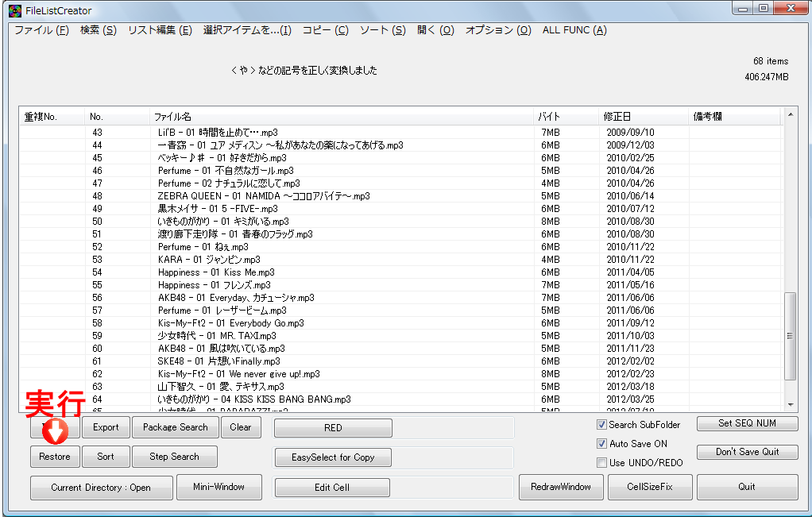This screenshot has height=517, width=812.
Task: Click the Clear button
Action: (x=241, y=426)
